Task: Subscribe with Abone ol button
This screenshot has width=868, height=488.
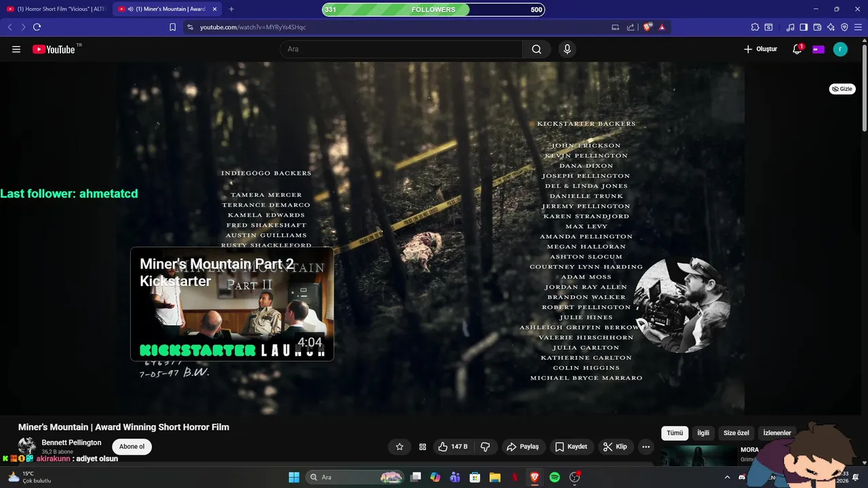Action: tap(132, 447)
